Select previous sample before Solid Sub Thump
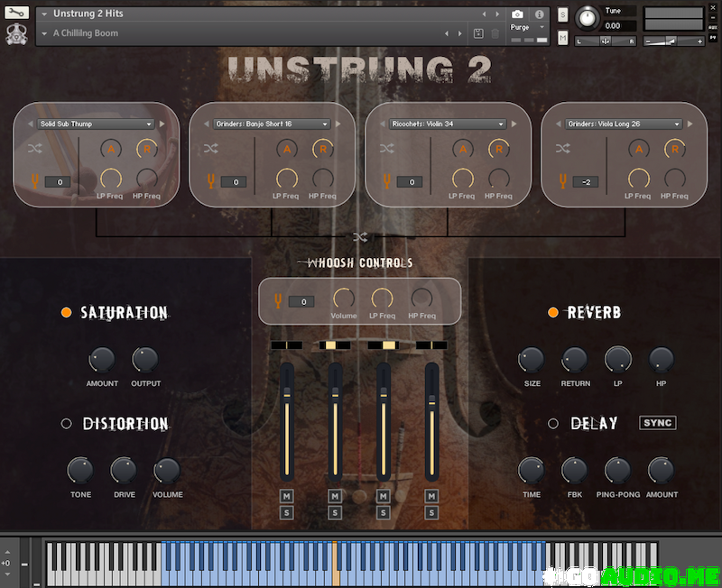 point(31,124)
